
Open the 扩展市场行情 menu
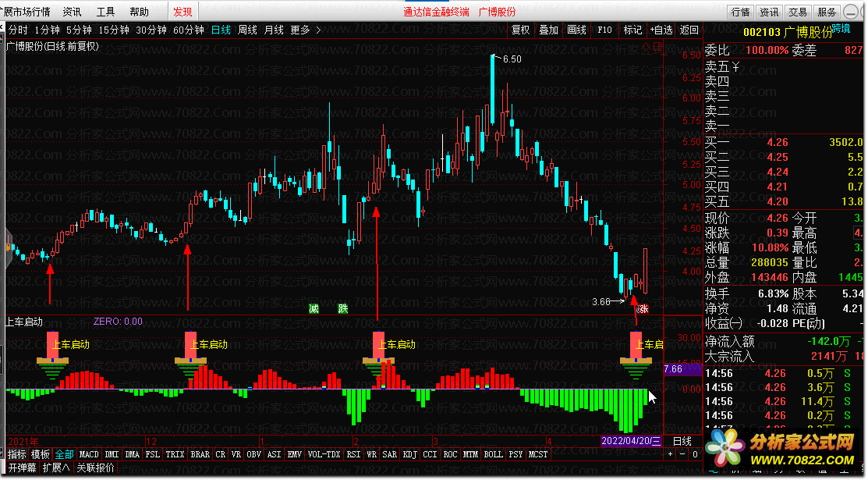coord(26,12)
